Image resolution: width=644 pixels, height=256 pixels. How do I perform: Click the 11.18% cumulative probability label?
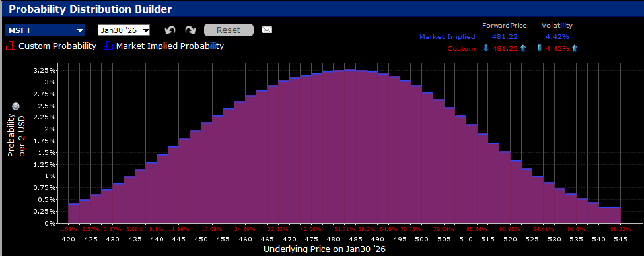click(x=178, y=230)
